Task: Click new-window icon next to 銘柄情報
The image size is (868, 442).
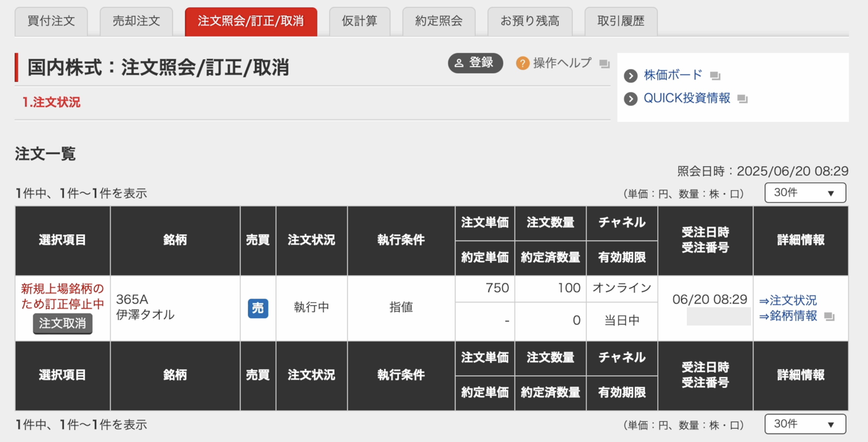Action: [x=830, y=316]
